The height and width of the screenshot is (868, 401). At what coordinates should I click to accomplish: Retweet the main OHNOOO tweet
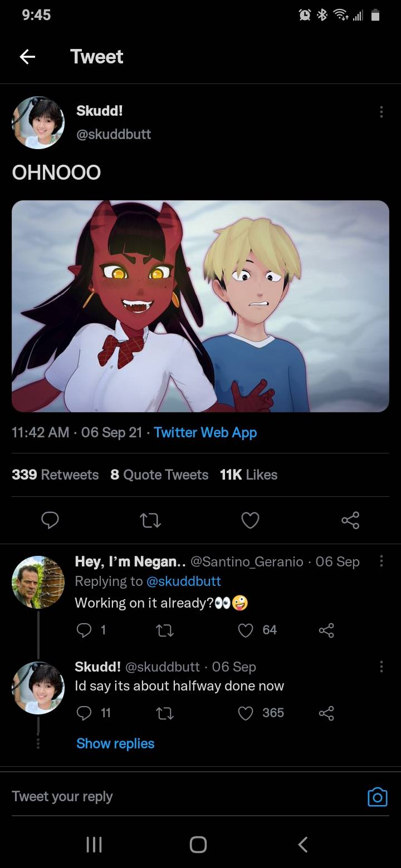point(150,520)
